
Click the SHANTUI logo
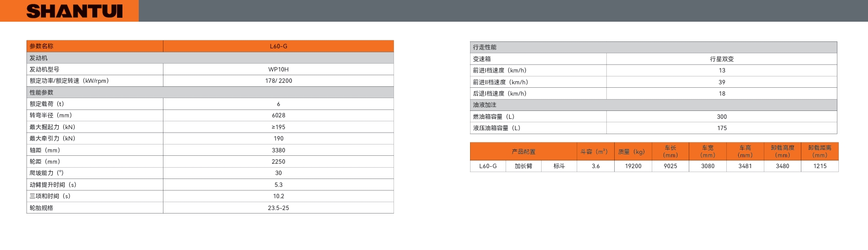click(x=75, y=11)
